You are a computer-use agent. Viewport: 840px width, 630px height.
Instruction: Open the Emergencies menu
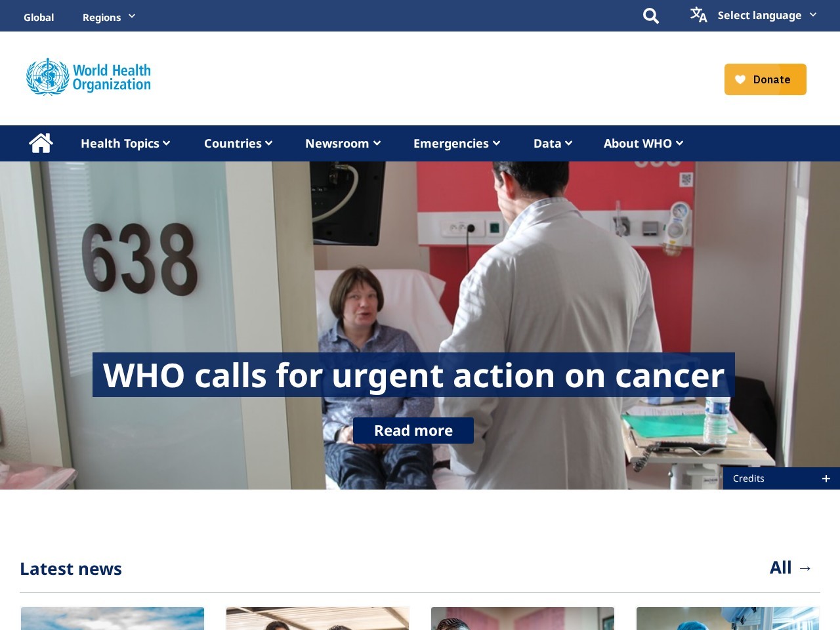click(457, 143)
